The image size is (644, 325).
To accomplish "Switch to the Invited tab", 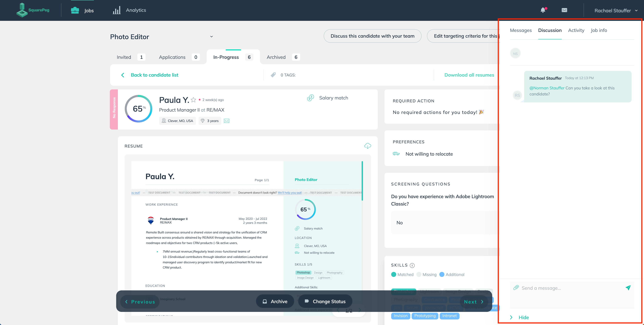I will 131,57.
